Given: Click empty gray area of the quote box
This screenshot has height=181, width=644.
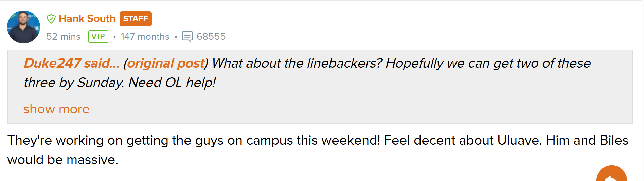Looking at the screenshot, I should click(x=408, y=102).
